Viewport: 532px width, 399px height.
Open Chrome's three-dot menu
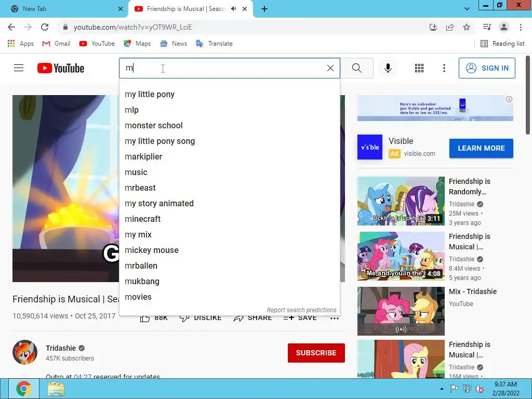[x=521, y=27]
